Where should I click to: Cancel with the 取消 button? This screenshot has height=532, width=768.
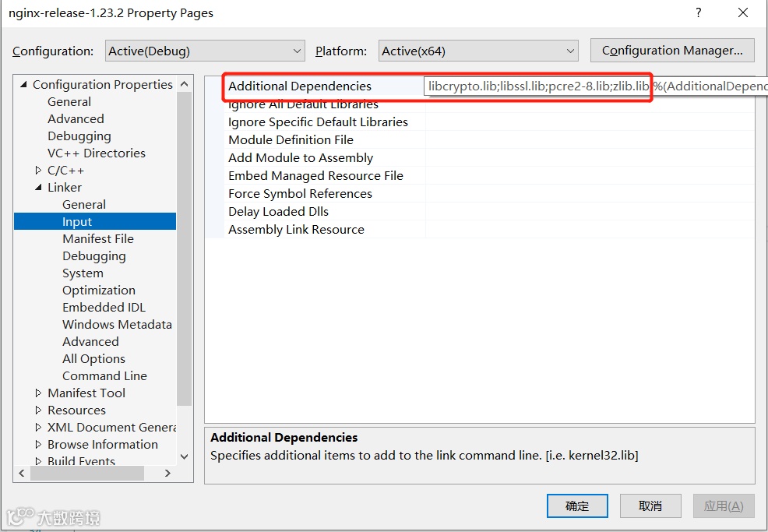click(x=650, y=506)
